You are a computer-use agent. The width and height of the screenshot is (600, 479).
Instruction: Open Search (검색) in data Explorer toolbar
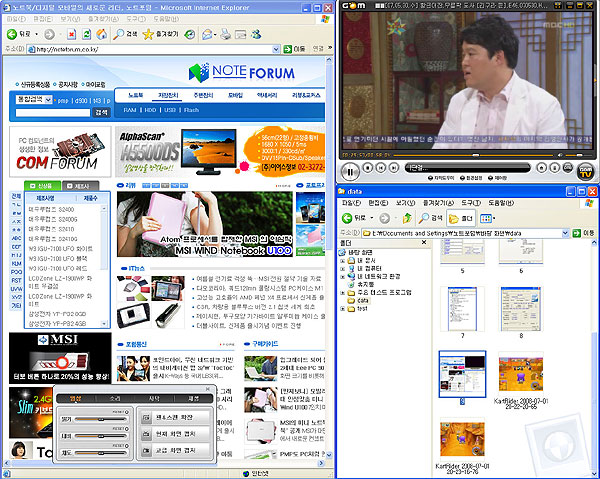tap(430, 218)
